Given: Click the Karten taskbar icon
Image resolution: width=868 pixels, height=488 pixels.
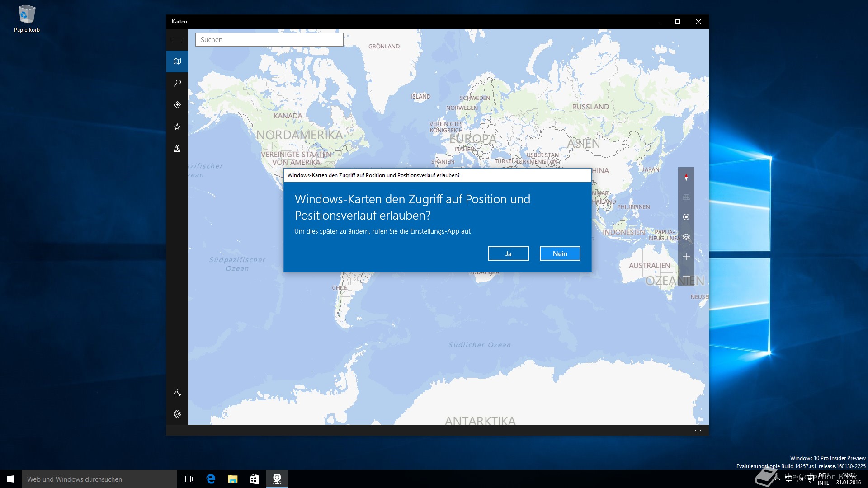Looking at the screenshot, I should click(277, 479).
